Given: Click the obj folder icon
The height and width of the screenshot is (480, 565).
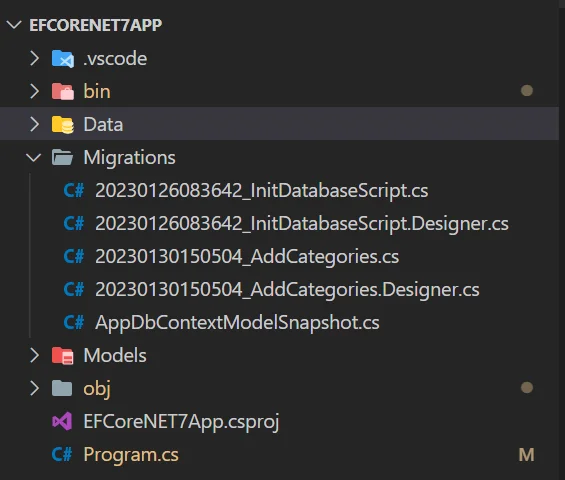Looking at the screenshot, I should (x=62, y=388).
